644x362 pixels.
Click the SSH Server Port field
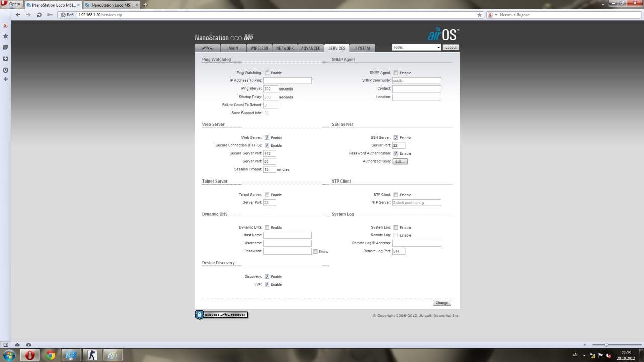tap(399, 145)
